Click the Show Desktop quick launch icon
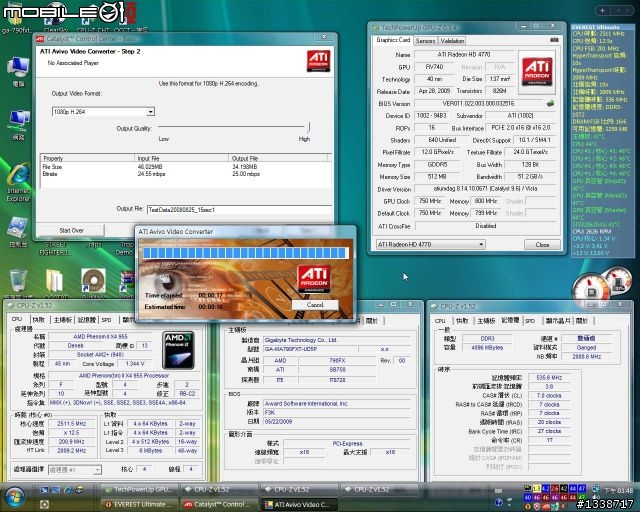This screenshot has height=512, width=640. point(44,489)
